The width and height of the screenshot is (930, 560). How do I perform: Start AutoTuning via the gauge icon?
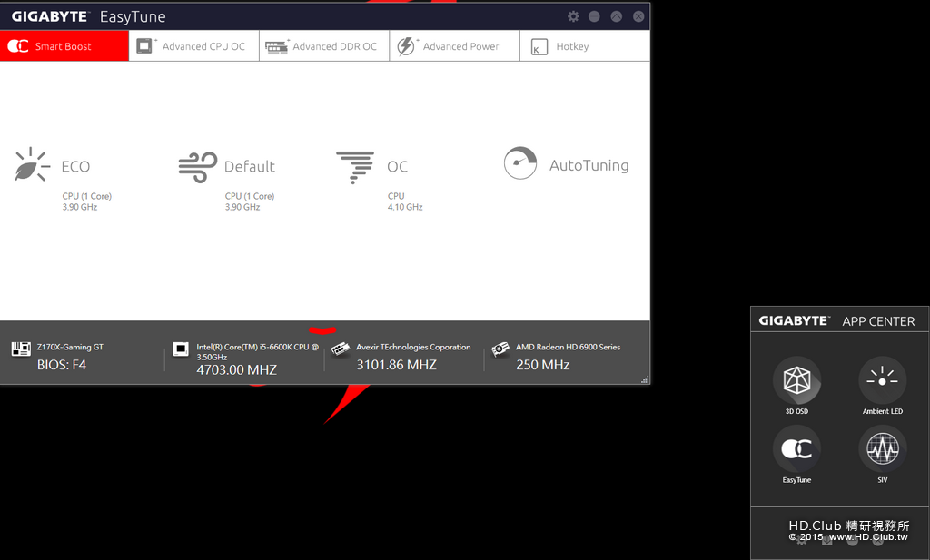click(x=520, y=163)
